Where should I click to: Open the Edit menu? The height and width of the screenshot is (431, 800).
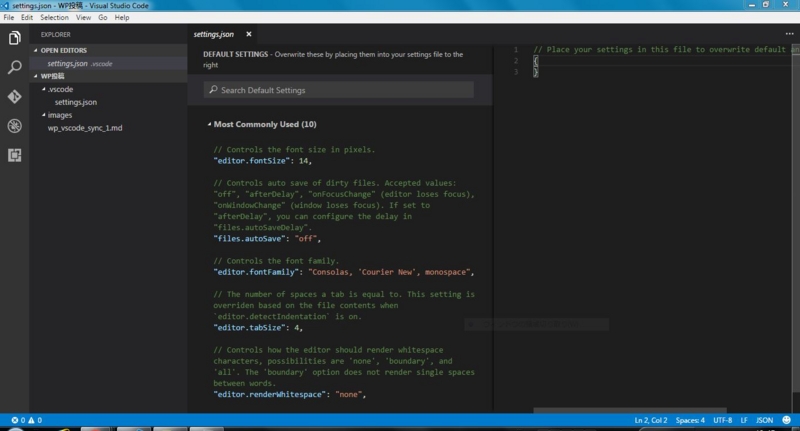pos(27,17)
